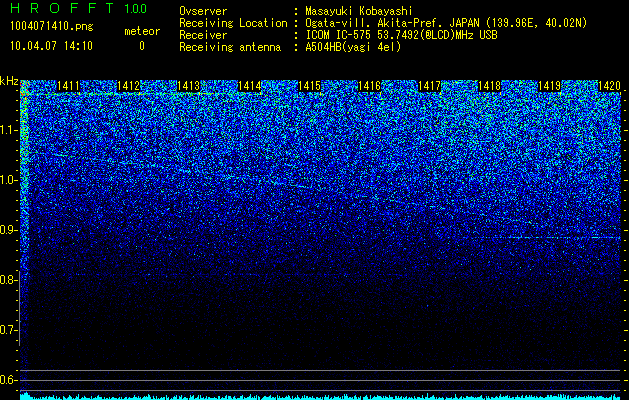The height and width of the screenshot is (400, 629).
Task: Click the 1417 time marker
Action: pyautogui.click(x=429, y=86)
